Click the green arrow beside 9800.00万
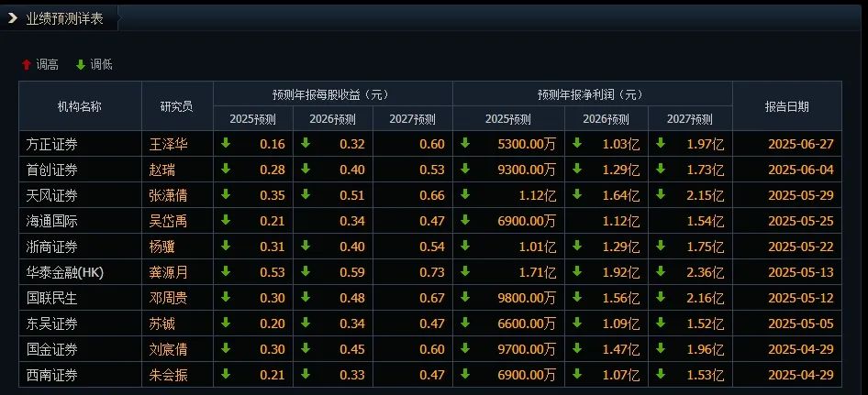Viewport: 868px width, 395px height. click(x=465, y=297)
